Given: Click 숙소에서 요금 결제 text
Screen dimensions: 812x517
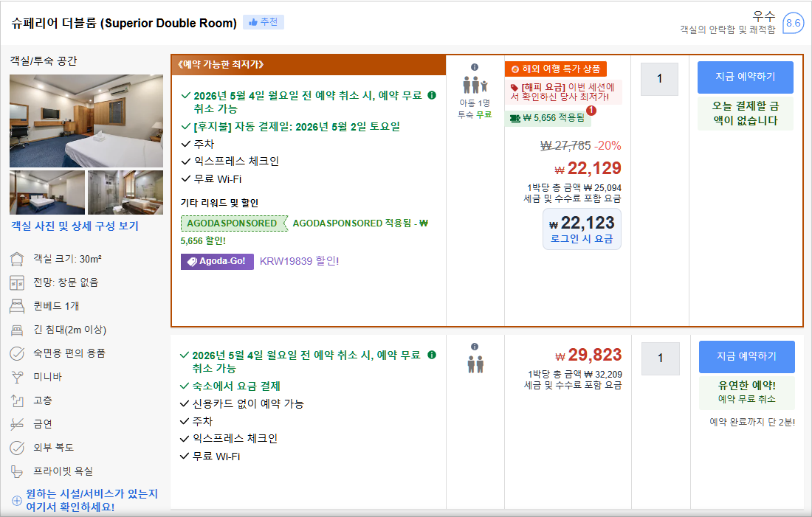Looking at the screenshot, I should [236, 386].
